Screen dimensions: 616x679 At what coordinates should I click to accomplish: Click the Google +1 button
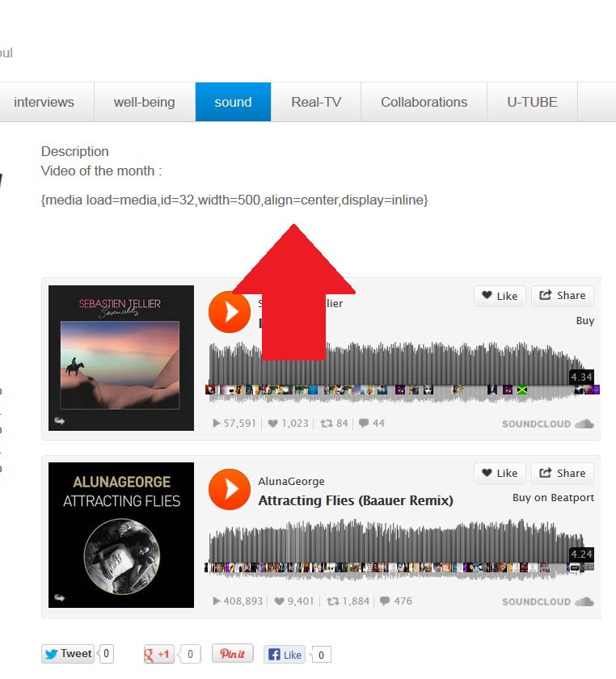pyautogui.click(x=158, y=654)
